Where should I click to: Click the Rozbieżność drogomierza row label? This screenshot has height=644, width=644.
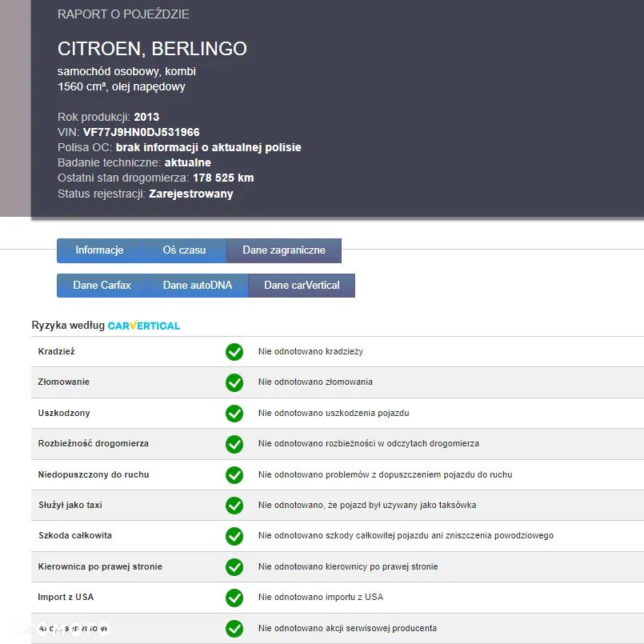pos(94,443)
